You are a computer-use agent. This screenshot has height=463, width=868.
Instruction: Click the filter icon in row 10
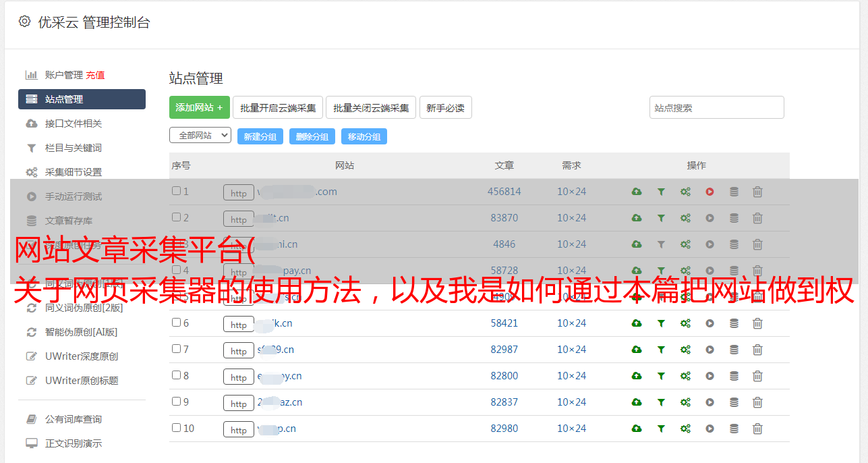(x=661, y=429)
